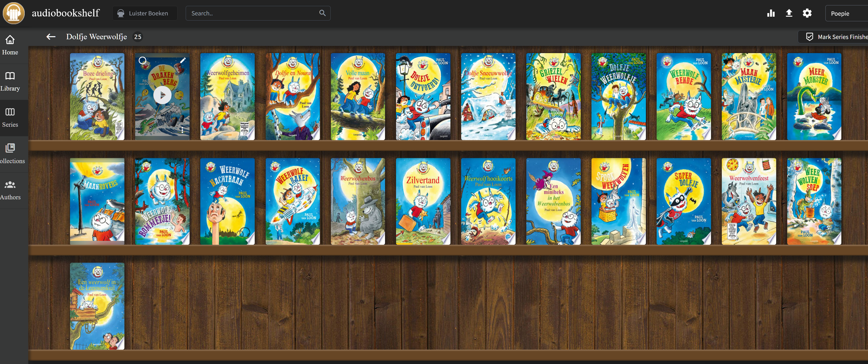Open the Luister Boeken library selector
The width and height of the screenshot is (868, 364).
(x=145, y=13)
